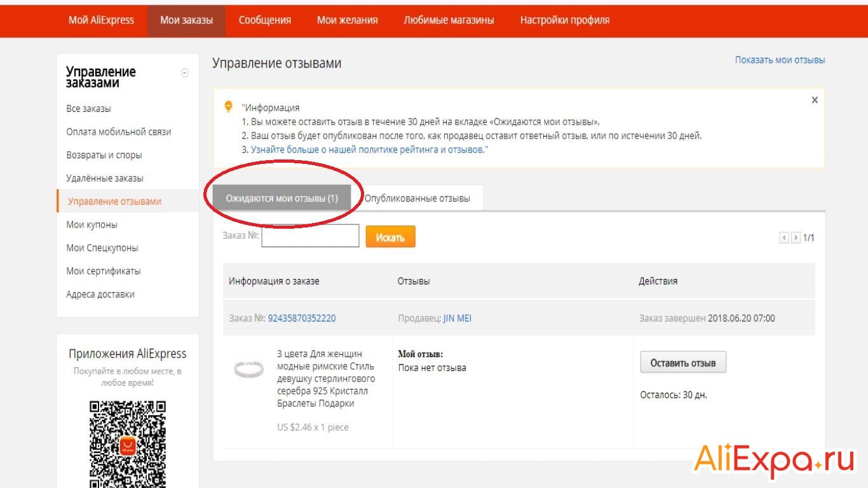Focus the Заказ № search field
Viewport: 868px width, 488px height.
pos(311,236)
